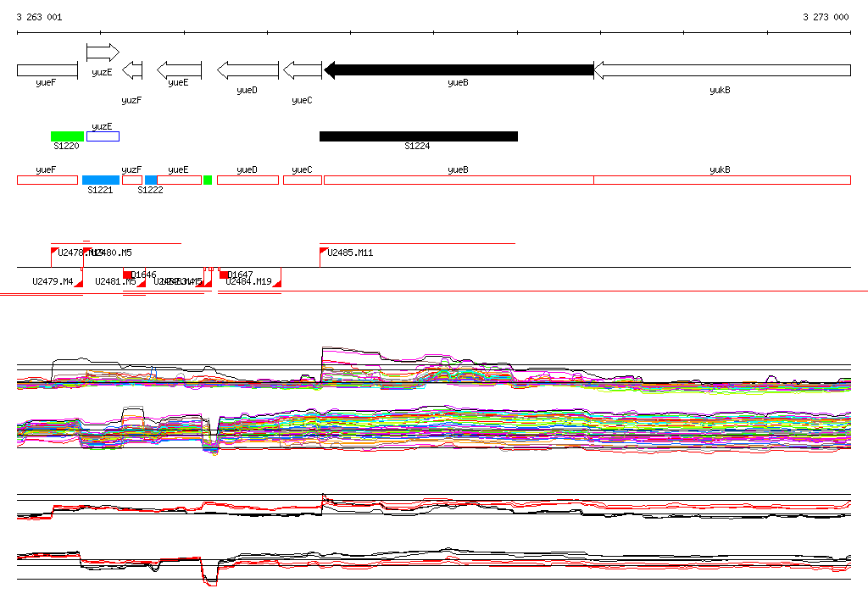Select the end coordinate 3 273 000
Viewport: 868px width, 605px height.
click(826, 17)
